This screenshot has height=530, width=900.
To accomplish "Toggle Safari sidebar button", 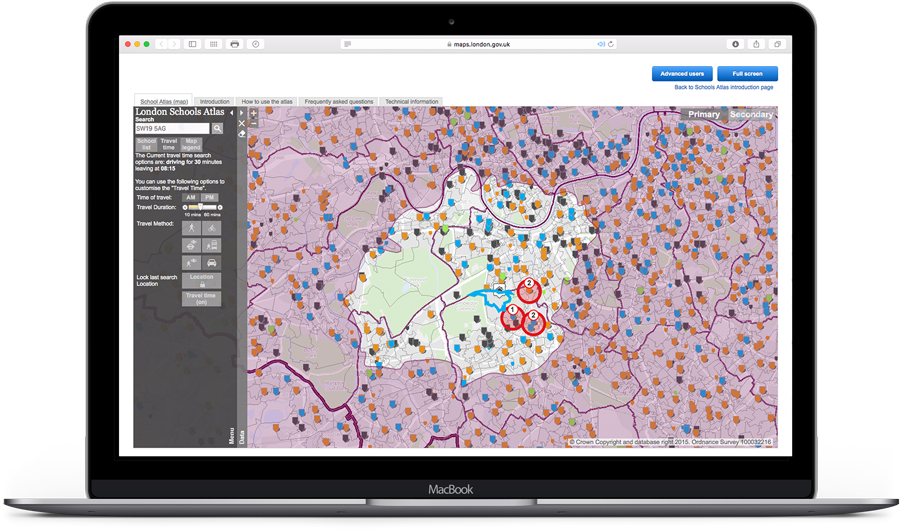I will coord(193,44).
